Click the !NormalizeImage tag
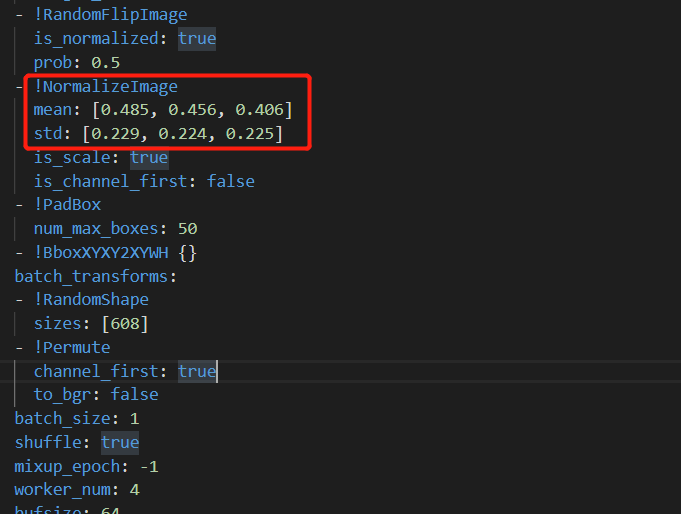This screenshot has width=681, height=514. (106, 86)
